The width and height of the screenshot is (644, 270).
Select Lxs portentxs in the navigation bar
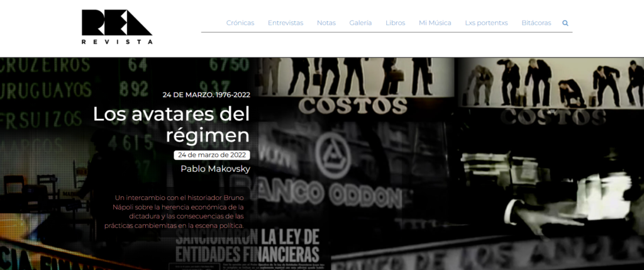(x=486, y=23)
